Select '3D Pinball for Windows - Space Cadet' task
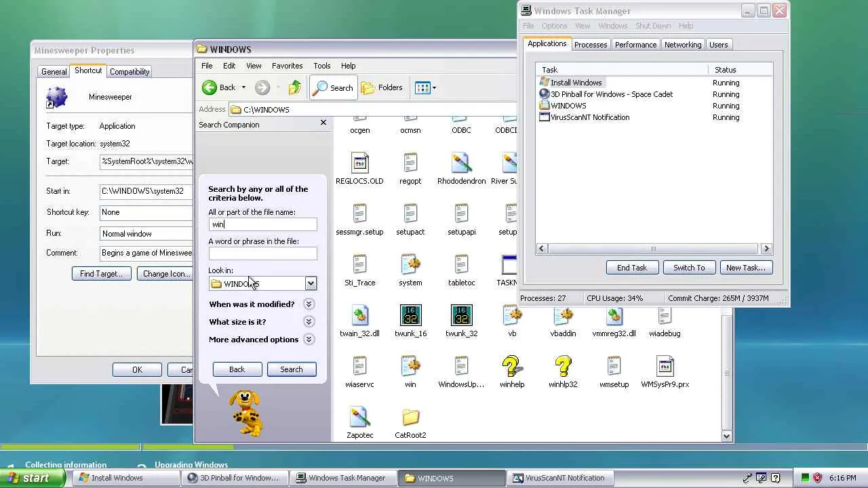The image size is (868, 488). point(612,94)
